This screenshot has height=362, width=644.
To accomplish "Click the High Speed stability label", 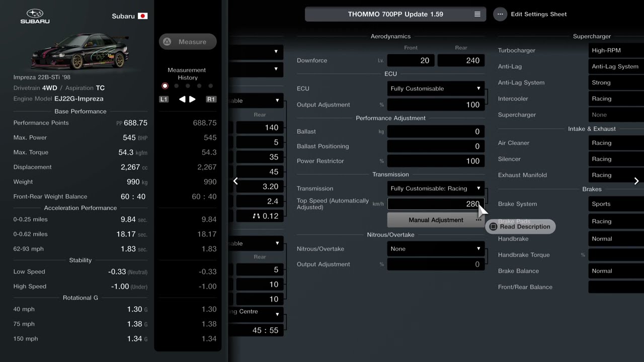I will click(x=30, y=287).
